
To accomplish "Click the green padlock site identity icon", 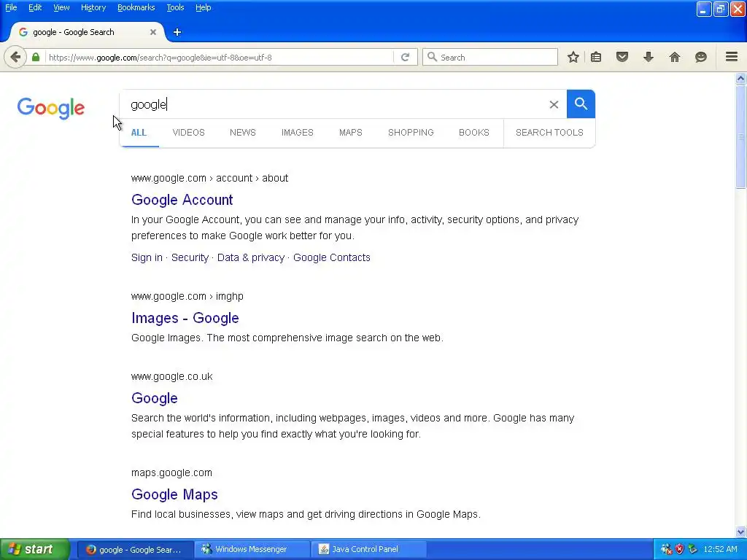I will pos(36,57).
